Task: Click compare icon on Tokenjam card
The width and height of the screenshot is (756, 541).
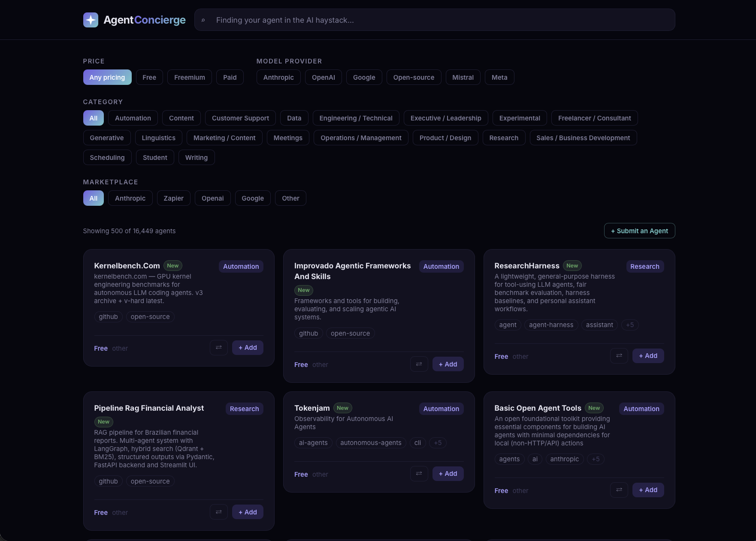Action: [x=419, y=474]
